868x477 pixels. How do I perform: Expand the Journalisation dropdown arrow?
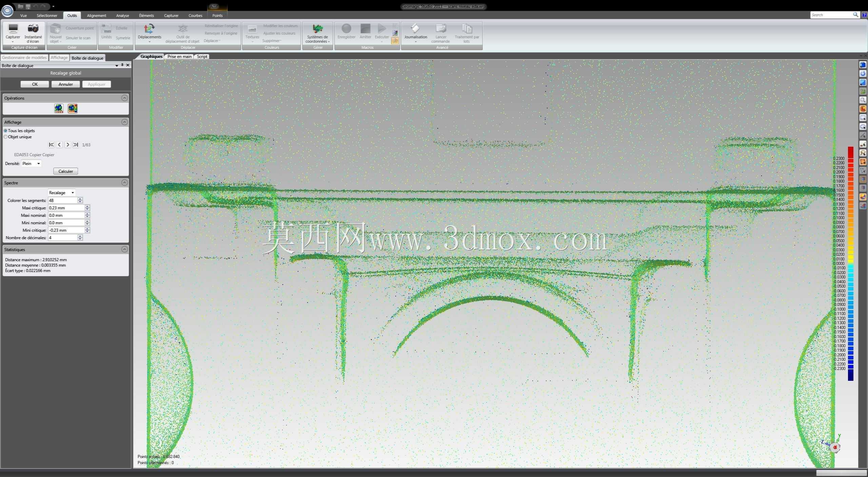[x=415, y=42]
